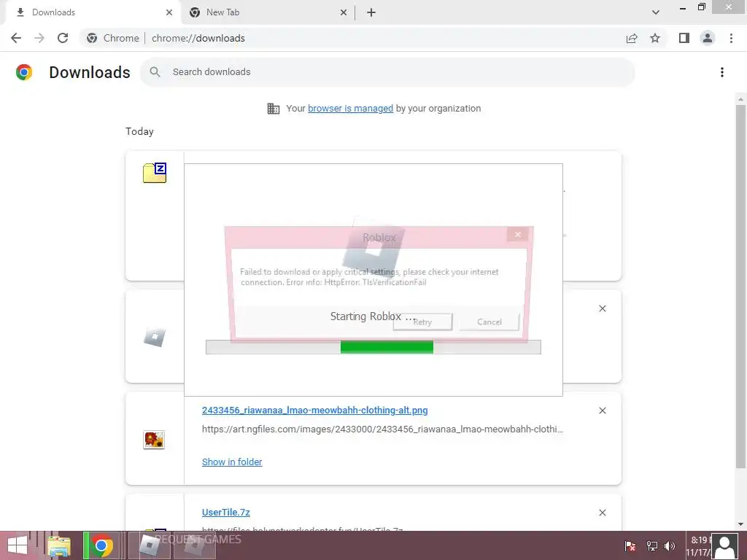This screenshot has height=560, width=747.
Task: Click the Today date heading
Action: [139, 131]
